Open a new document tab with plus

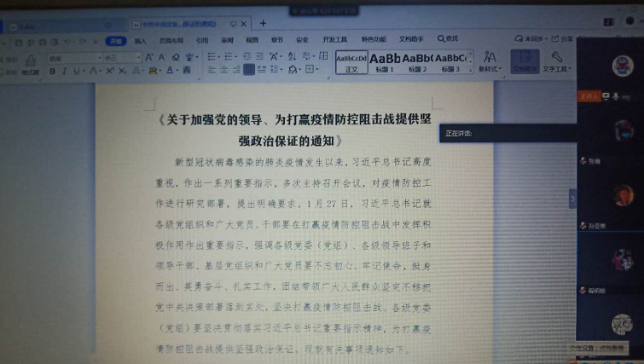pos(264,23)
